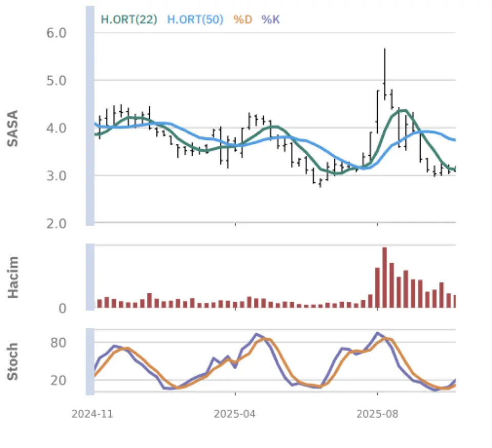Select the 2025-08 date label
492x448 pixels.
point(377,414)
